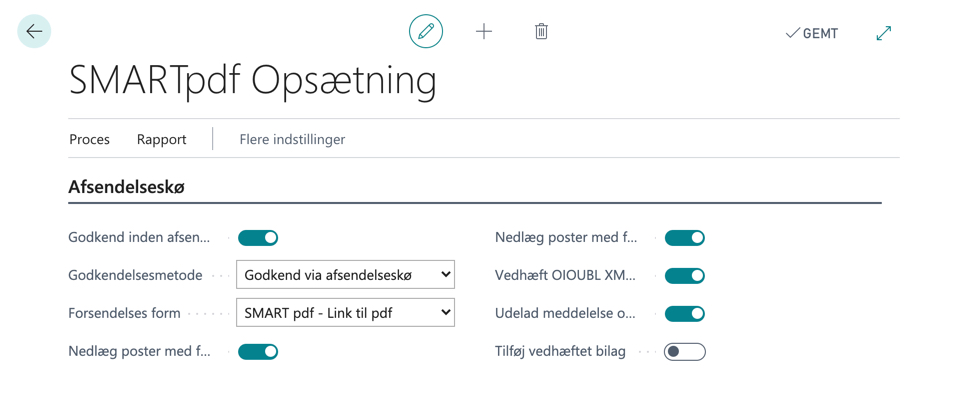
Task: Open the Forsendelses form dropdown
Action: 346,313
